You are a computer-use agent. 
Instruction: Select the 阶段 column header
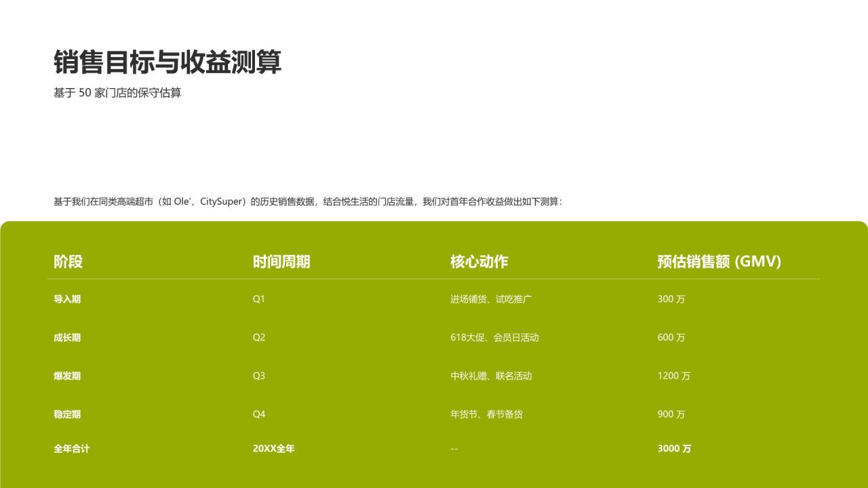[x=68, y=262]
